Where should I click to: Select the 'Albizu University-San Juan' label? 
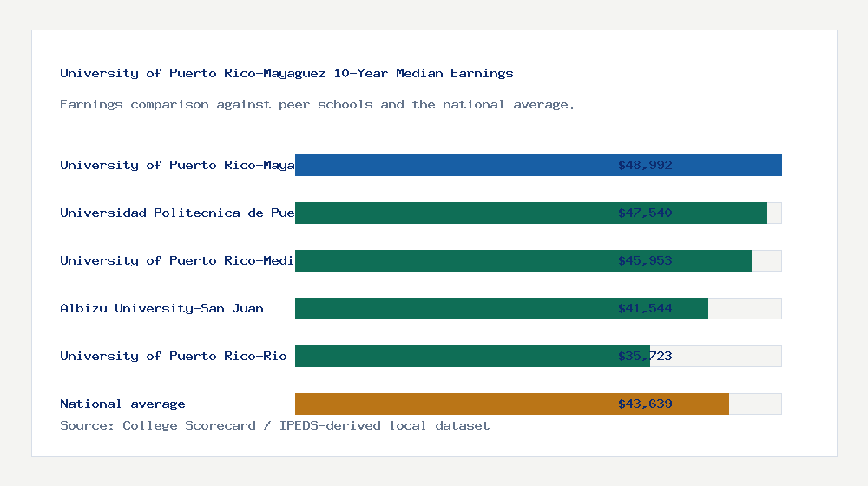[161, 308]
